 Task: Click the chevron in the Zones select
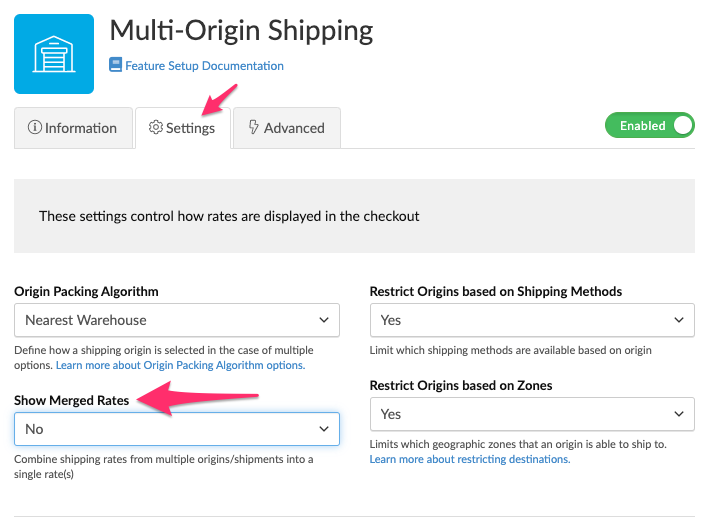pyautogui.click(x=678, y=414)
